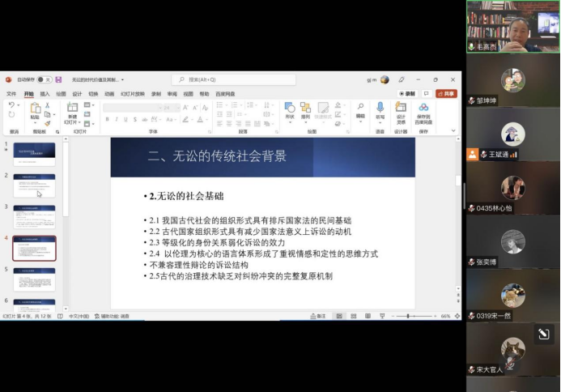Click the Dictate microphone icon

(380, 108)
